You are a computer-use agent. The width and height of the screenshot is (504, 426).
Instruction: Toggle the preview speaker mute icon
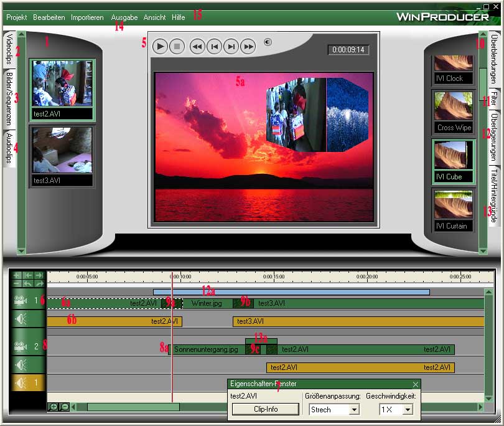[268, 42]
